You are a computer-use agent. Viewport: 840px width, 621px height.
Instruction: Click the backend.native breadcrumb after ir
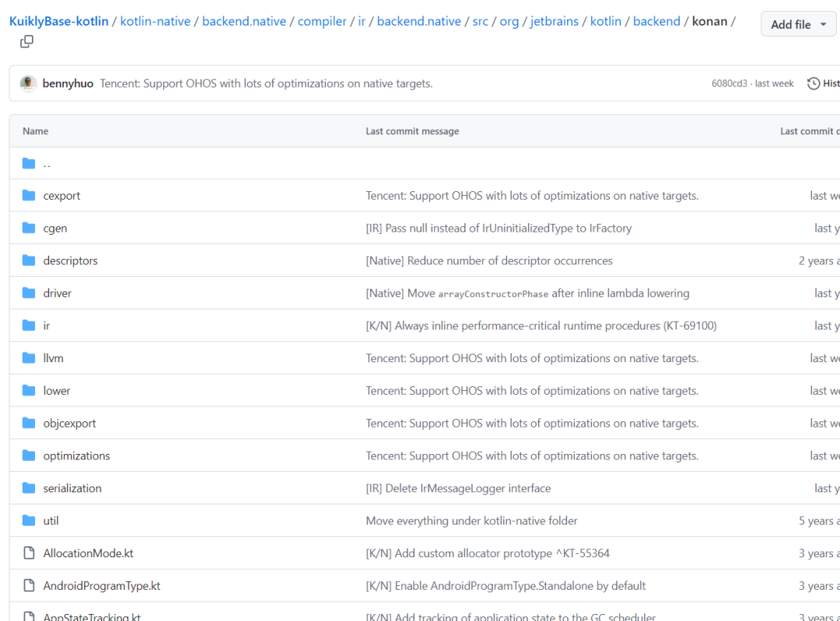click(419, 21)
